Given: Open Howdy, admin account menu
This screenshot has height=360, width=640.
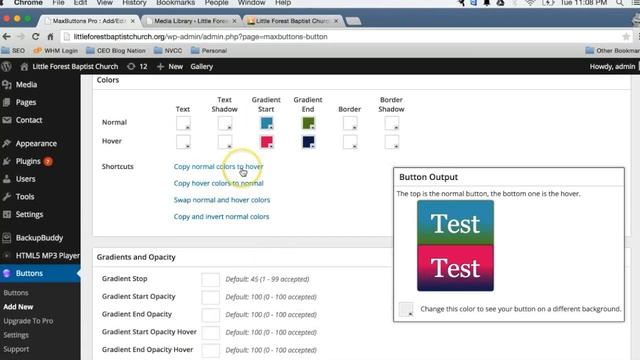Looking at the screenshot, I should 612,66.
